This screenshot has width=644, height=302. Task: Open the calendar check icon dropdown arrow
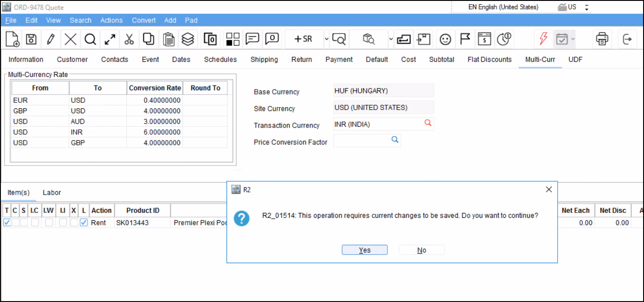pos(573,39)
